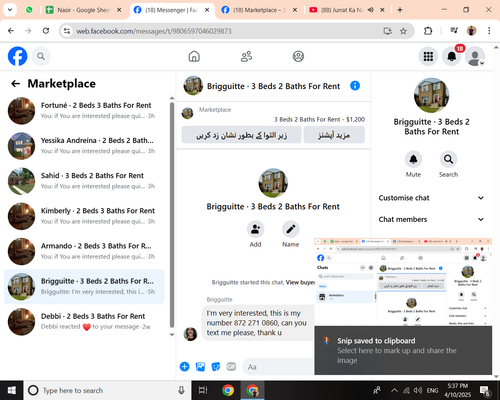Click the conversation list scrollbar
500x400 pixels.
pos(172,215)
